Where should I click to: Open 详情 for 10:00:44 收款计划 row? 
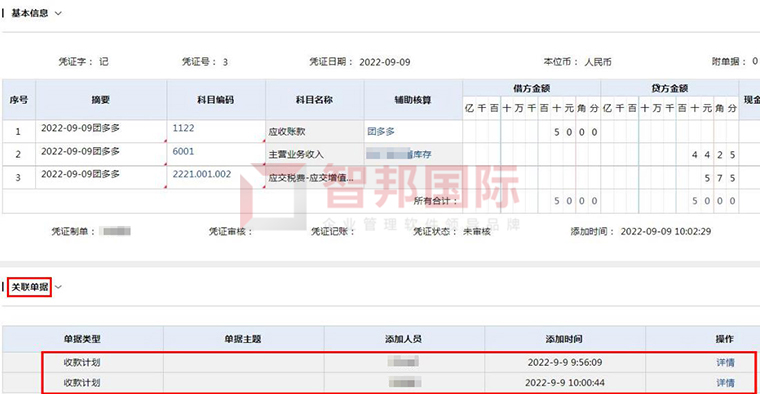[x=725, y=383]
